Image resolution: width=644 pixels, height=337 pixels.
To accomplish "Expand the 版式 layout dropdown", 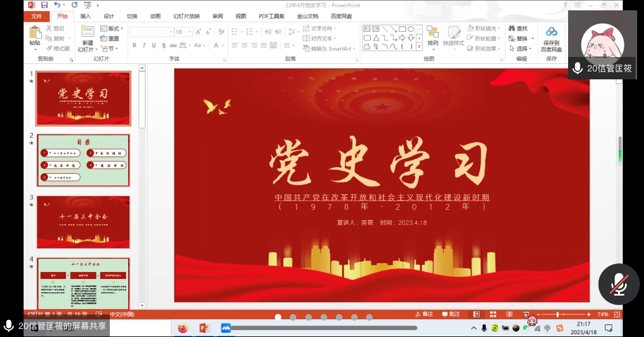I will pos(112,28).
